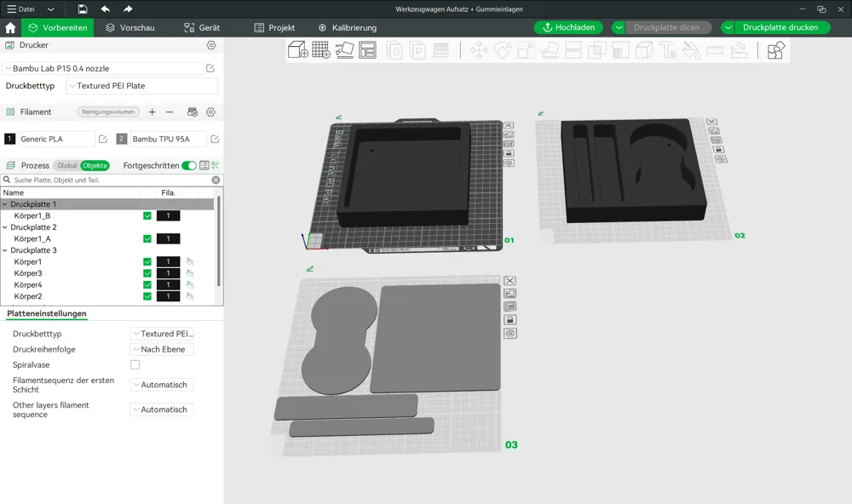The width and height of the screenshot is (852, 504).
Task: Open printer settings gear in Drucker header
Action: pyautogui.click(x=211, y=45)
